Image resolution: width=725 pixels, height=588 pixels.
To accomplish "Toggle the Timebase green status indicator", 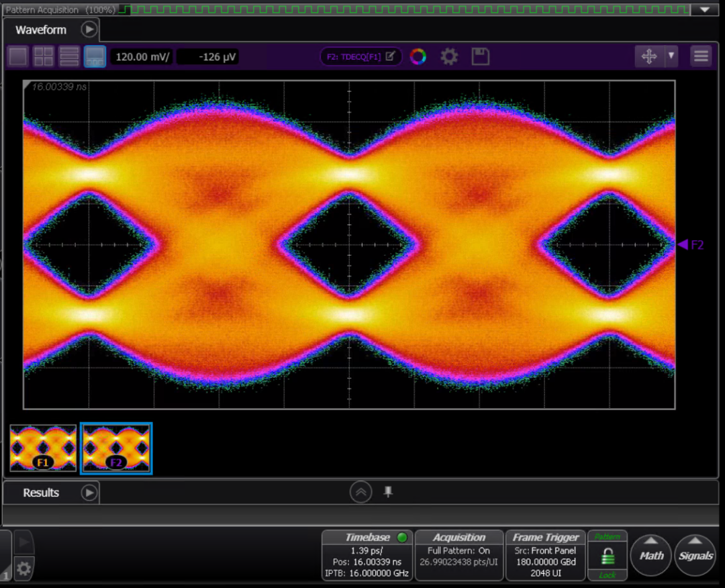I will click(402, 537).
